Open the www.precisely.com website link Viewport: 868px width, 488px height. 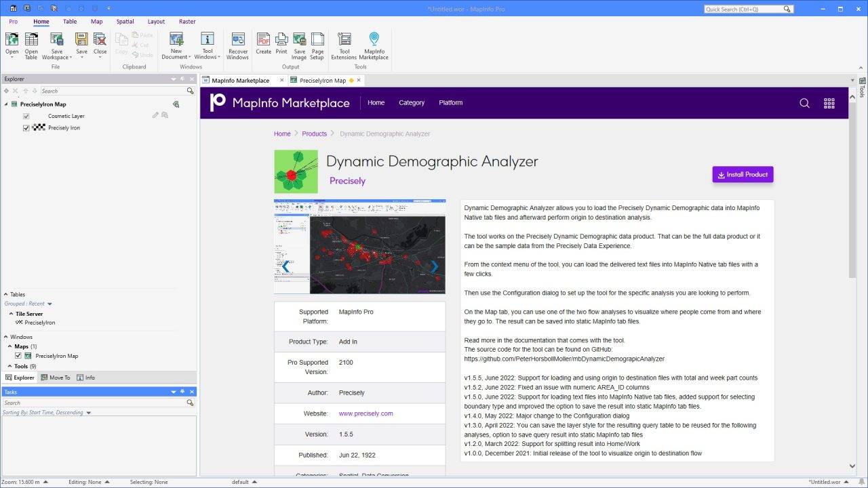pos(366,413)
